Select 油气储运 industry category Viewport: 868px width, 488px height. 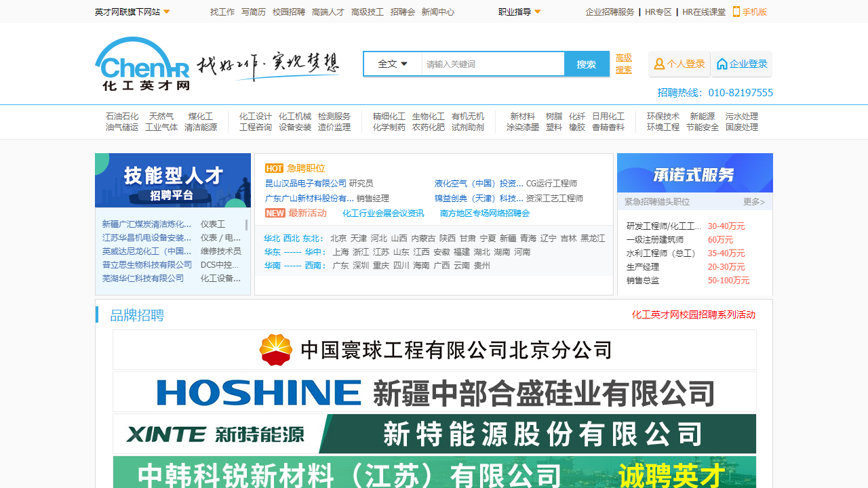pyautogui.click(x=122, y=127)
